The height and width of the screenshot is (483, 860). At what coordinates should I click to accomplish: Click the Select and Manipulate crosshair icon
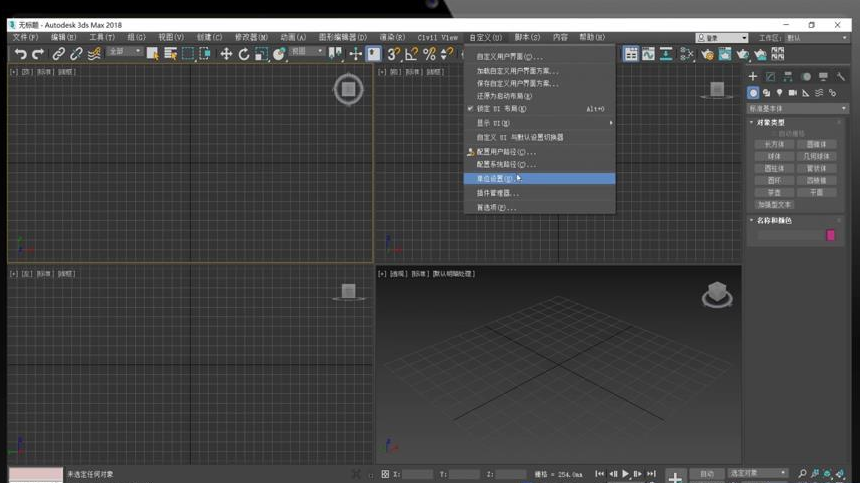[355, 54]
